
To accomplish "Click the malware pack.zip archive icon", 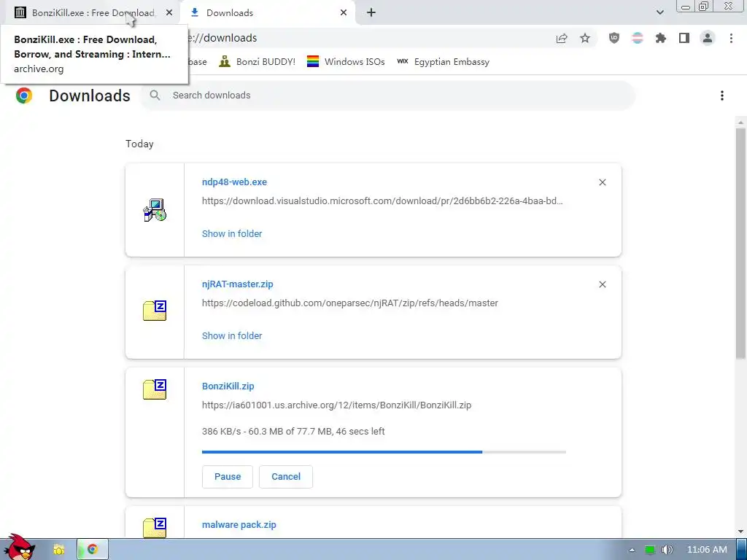I will tap(155, 526).
